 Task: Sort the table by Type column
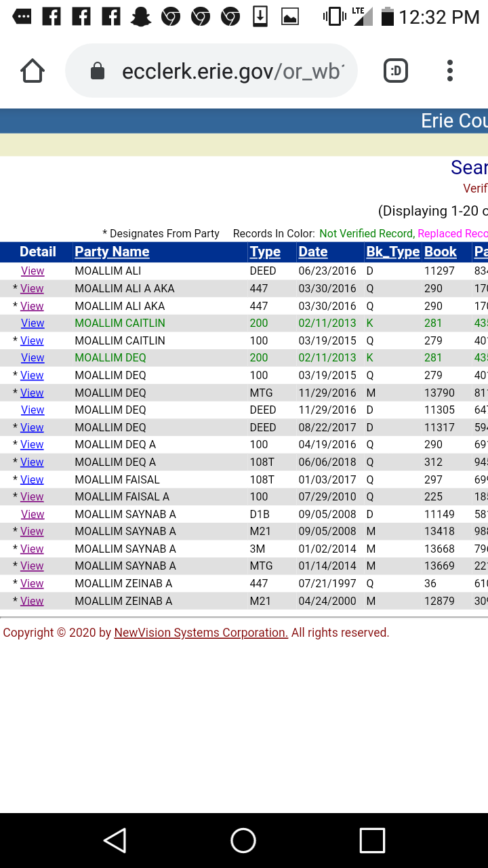click(x=265, y=252)
